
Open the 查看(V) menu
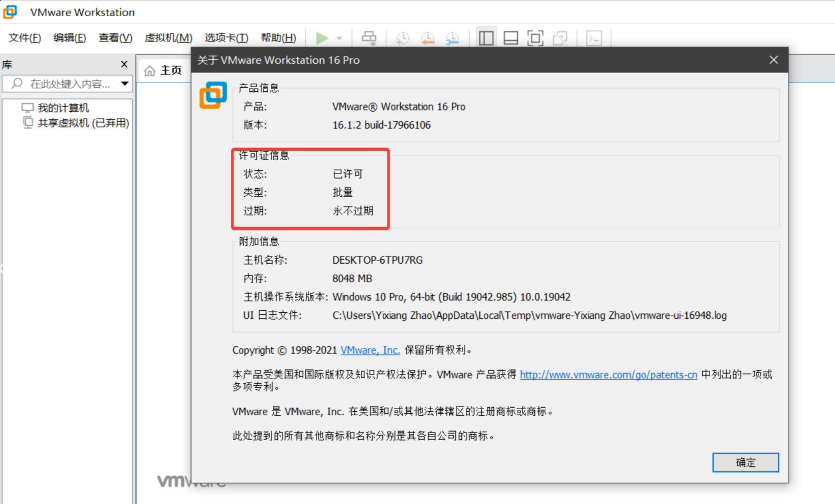[x=116, y=38]
